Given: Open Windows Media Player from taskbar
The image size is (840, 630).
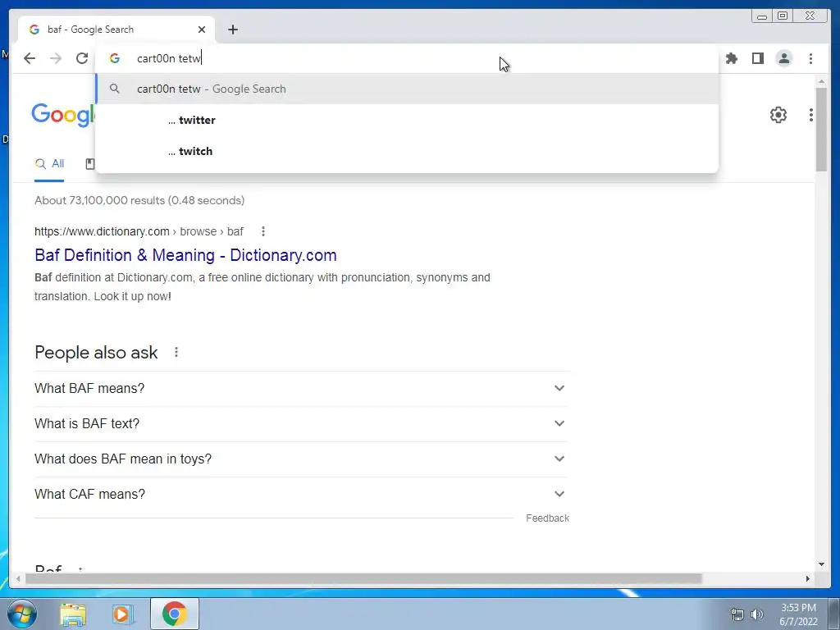Looking at the screenshot, I should 121,614.
